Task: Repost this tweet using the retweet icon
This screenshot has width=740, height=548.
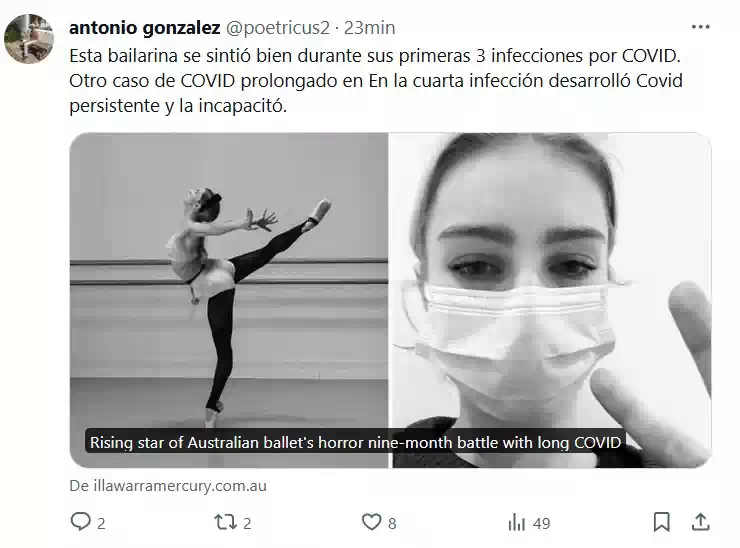Action: pyautogui.click(x=225, y=523)
